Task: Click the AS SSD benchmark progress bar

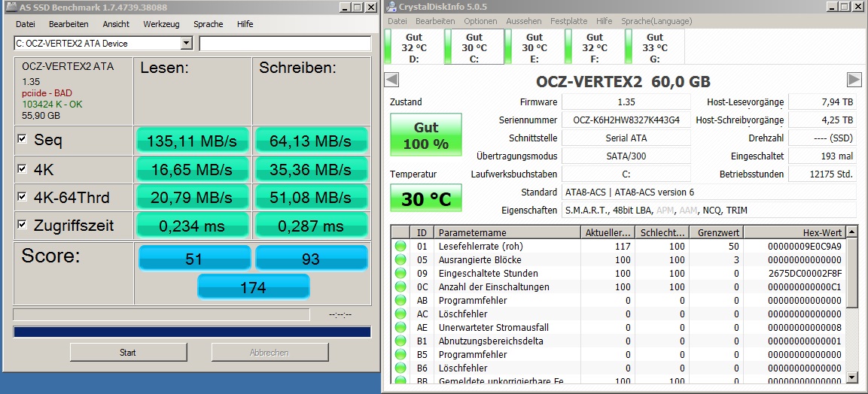Action: pyautogui.click(x=191, y=332)
